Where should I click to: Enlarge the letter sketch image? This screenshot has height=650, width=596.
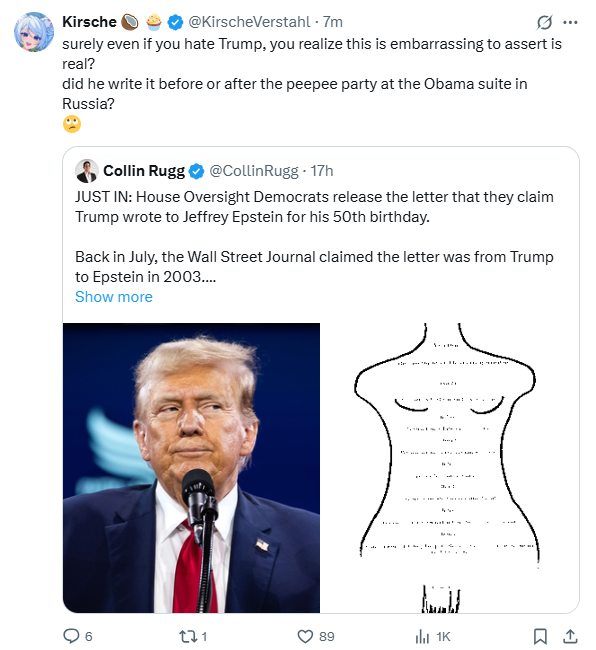click(x=450, y=468)
